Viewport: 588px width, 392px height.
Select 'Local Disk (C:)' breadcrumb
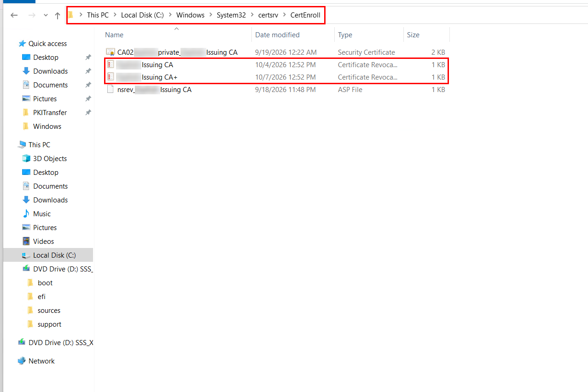click(x=142, y=15)
